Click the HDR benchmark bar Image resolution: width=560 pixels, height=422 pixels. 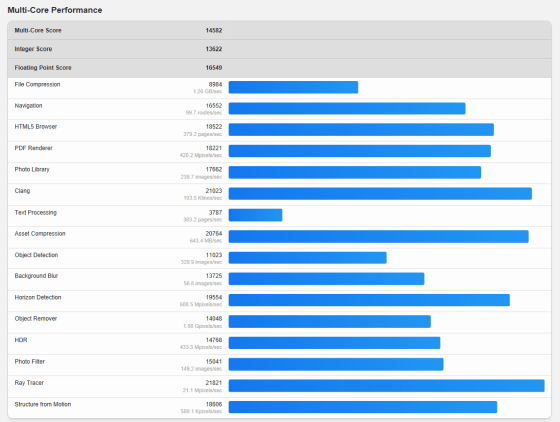click(334, 343)
